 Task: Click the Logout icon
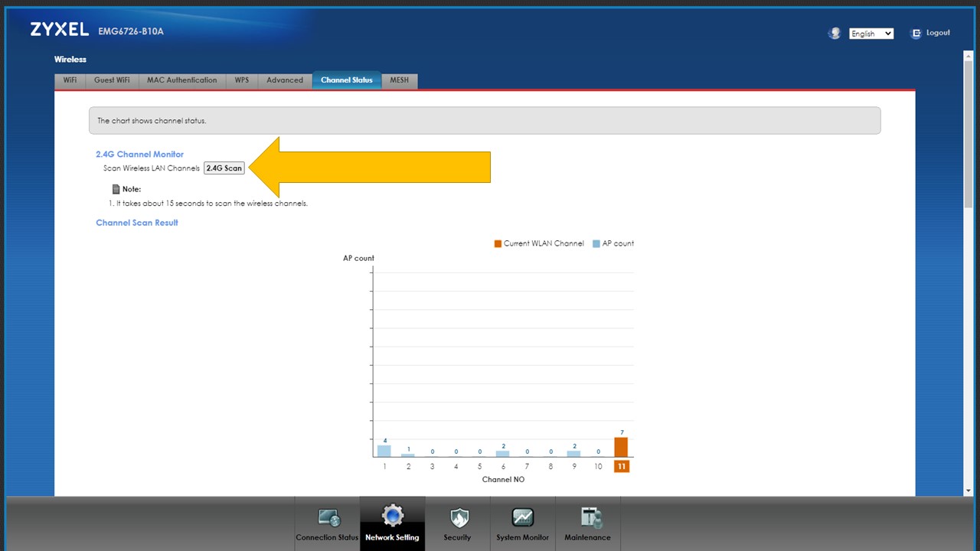[x=916, y=34]
